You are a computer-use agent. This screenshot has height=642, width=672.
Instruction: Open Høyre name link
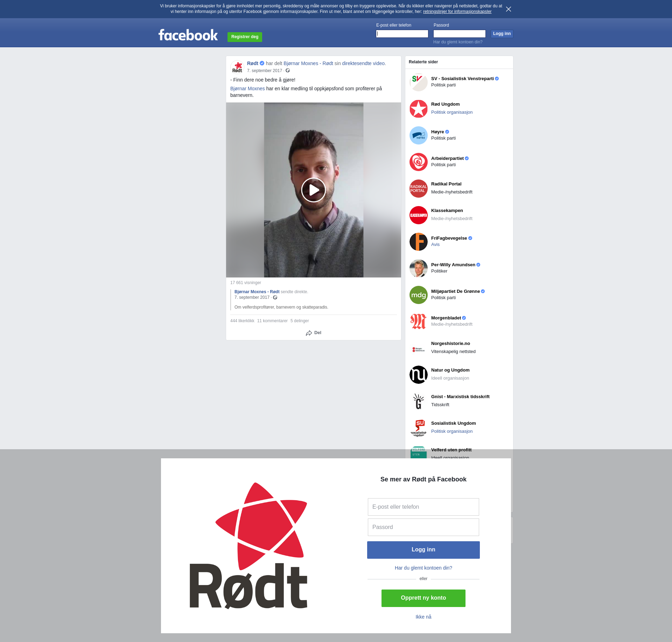click(437, 132)
